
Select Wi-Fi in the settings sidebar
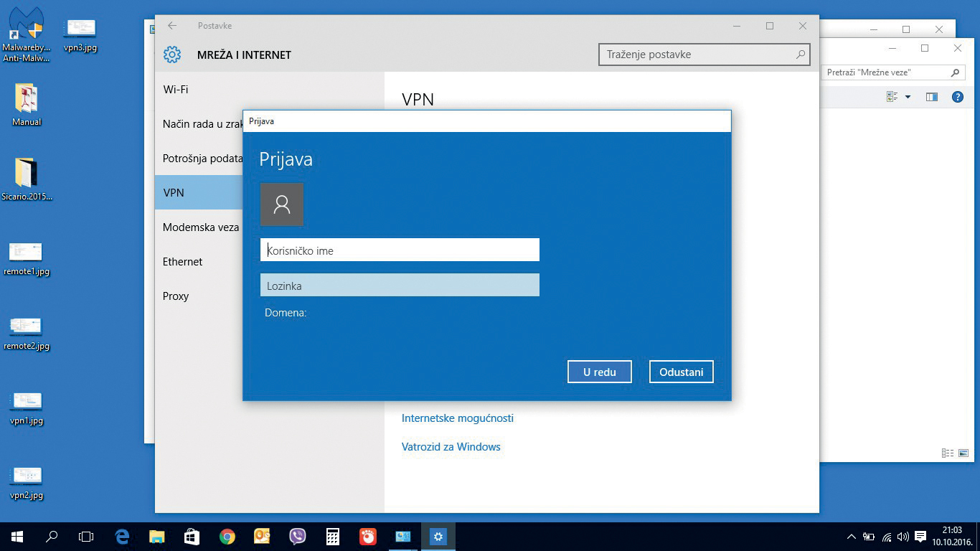[x=176, y=90]
